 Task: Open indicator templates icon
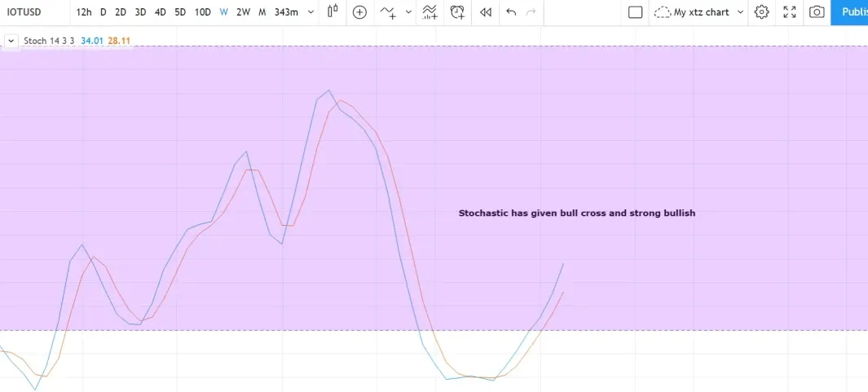[x=430, y=12]
